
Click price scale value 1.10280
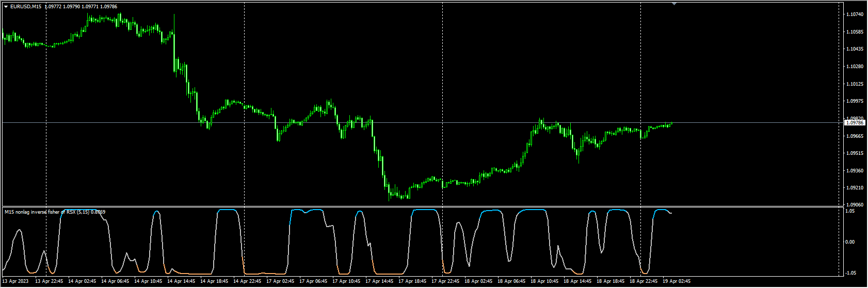click(x=855, y=67)
